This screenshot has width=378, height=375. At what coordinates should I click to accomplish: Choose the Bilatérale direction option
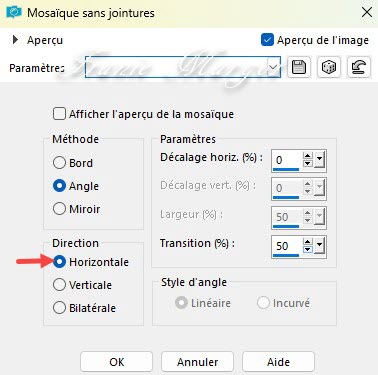coord(59,307)
